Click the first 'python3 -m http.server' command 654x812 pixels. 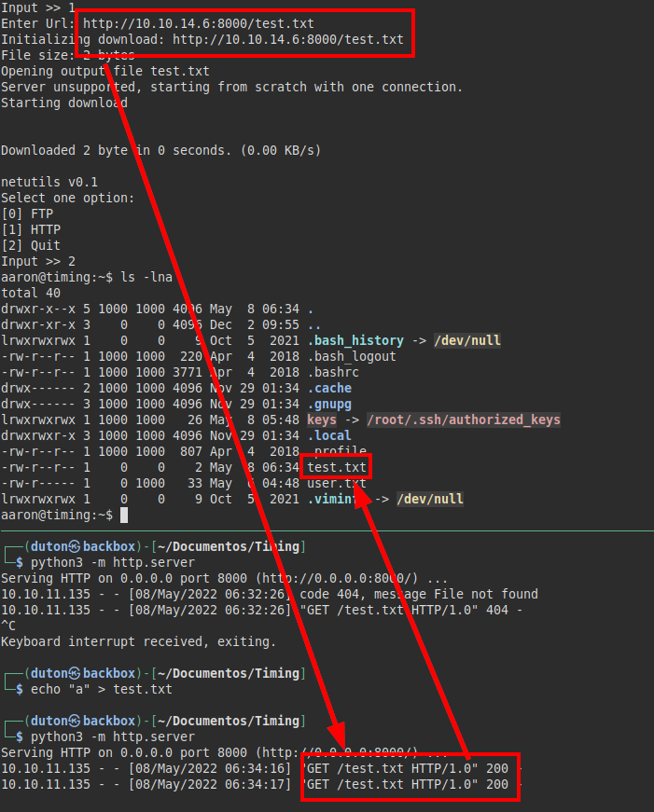(113, 563)
